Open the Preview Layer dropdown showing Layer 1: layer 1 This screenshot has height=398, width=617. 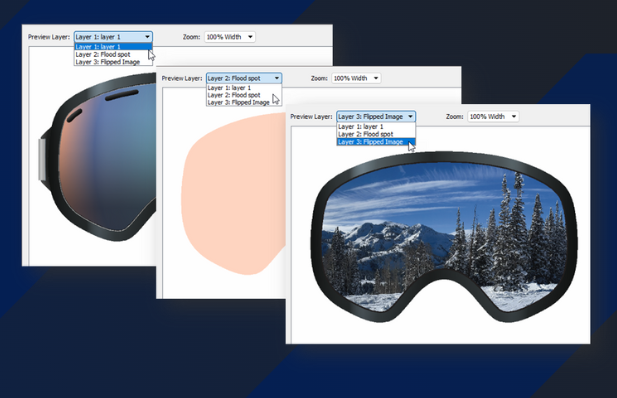pyautogui.click(x=113, y=37)
